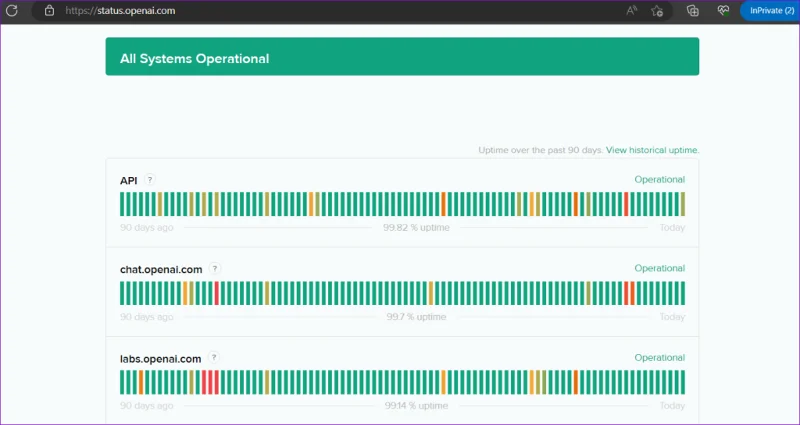Viewport: 800px width, 425px height.
Task: Open Browser essentials heart icon
Action: point(723,10)
